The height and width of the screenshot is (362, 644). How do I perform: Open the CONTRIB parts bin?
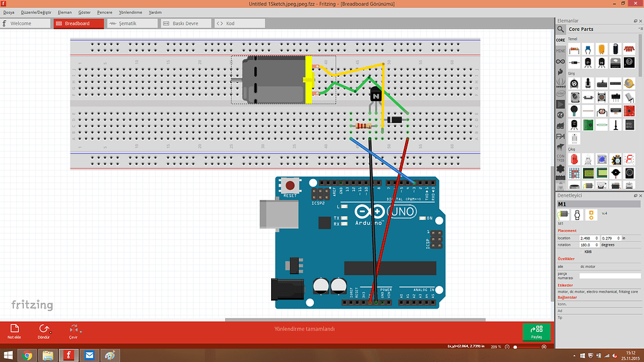click(560, 158)
